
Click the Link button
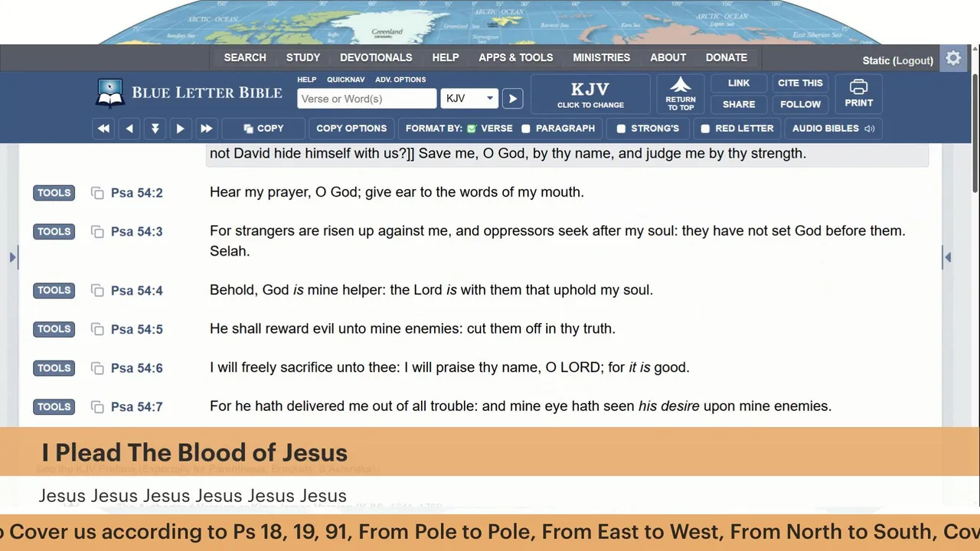(x=739, y=83)
